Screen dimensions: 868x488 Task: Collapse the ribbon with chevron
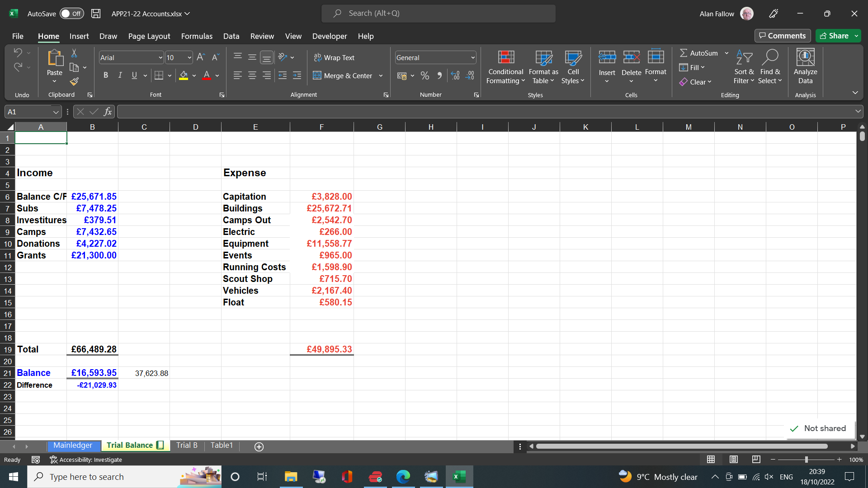point(855,93)
